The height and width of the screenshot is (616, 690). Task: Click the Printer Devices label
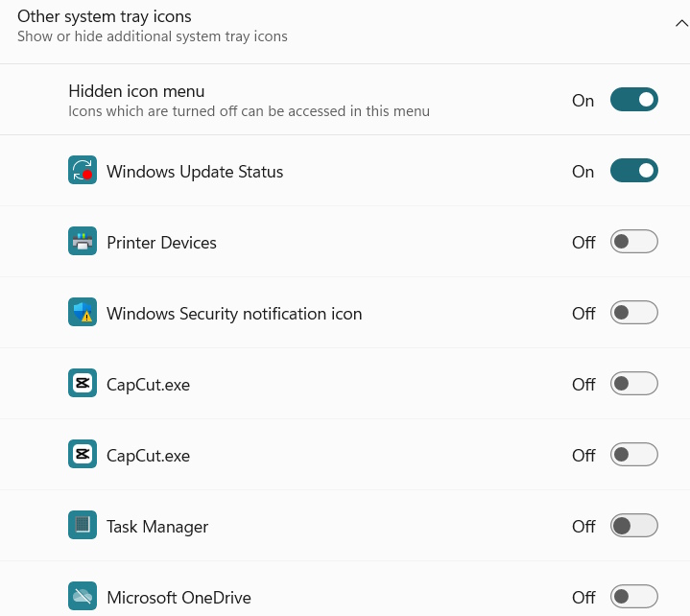(x=161, y=243)
